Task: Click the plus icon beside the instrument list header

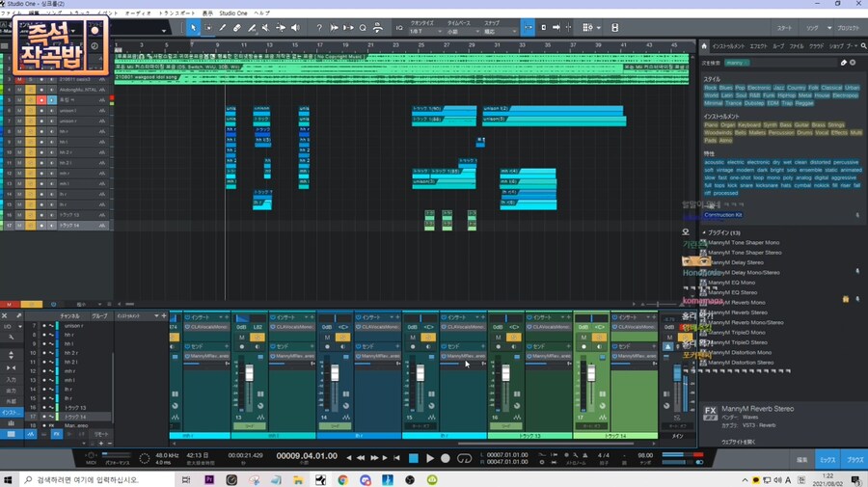Action: tap(164, 316)
